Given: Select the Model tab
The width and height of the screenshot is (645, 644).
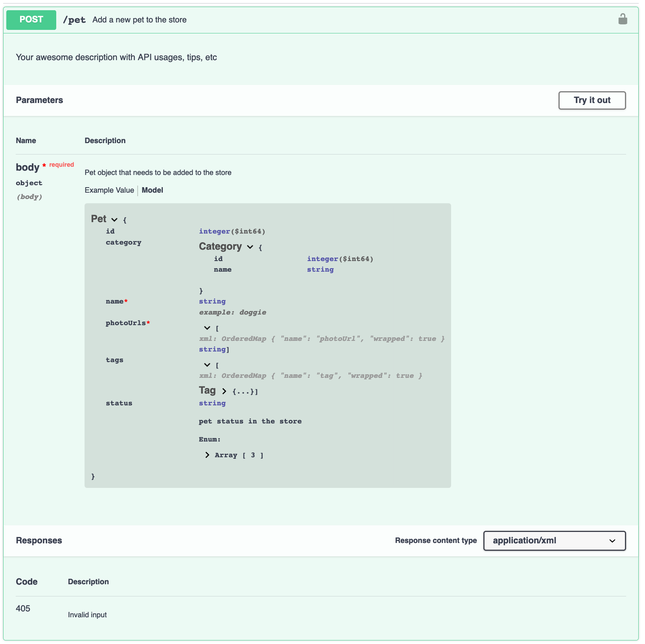Looking at the screenshot, I should coord(152,190).
